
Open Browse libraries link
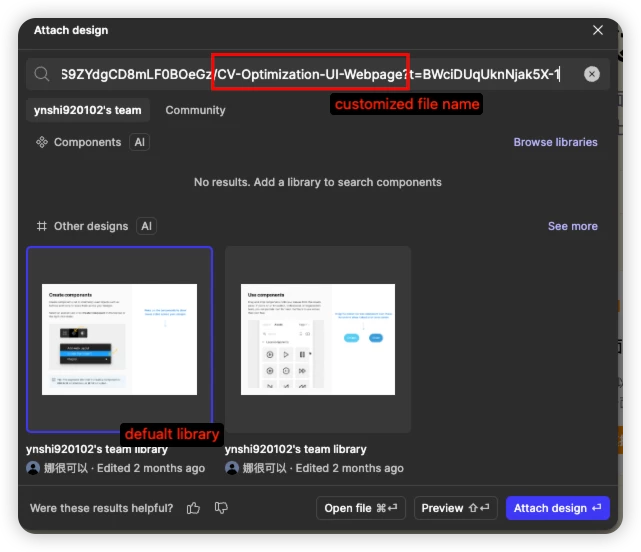pyautogui.click(x=555, y=142)
